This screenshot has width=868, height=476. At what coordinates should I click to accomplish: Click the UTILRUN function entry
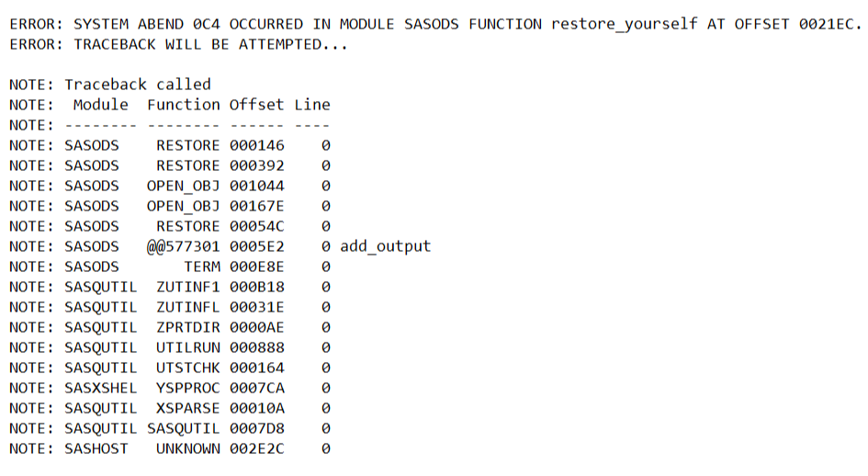pos(188,347)
